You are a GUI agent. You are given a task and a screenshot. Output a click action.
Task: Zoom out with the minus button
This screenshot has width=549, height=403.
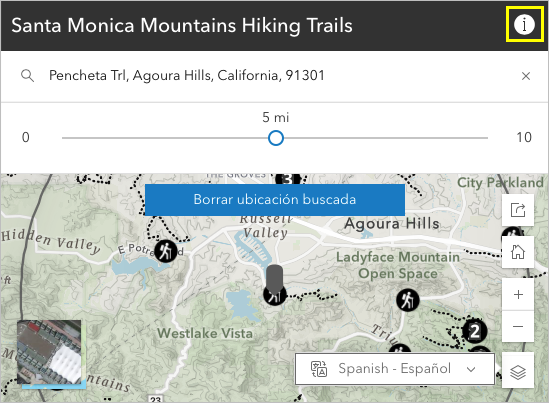tap(518, 326)
